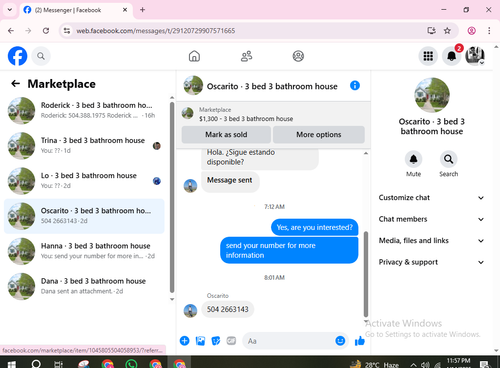500x368 pixels.
Task: Reload the page in browser toolbar
Action: coord(46,31)
